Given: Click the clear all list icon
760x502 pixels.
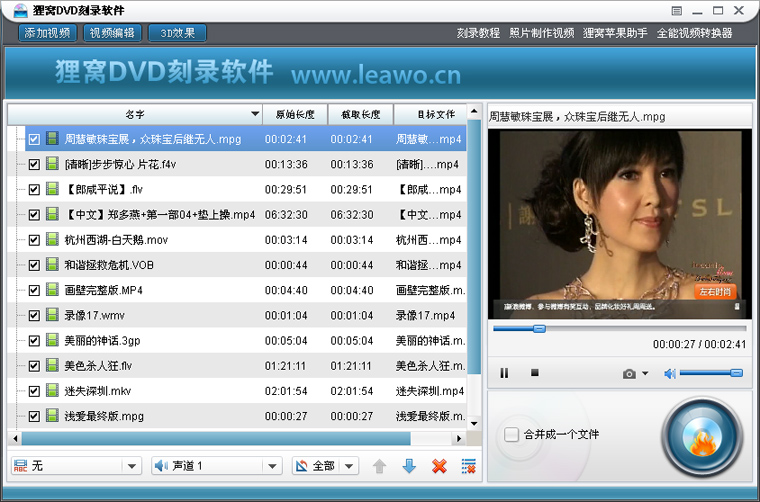Looking at the screenshot, I should coord(468,466).
